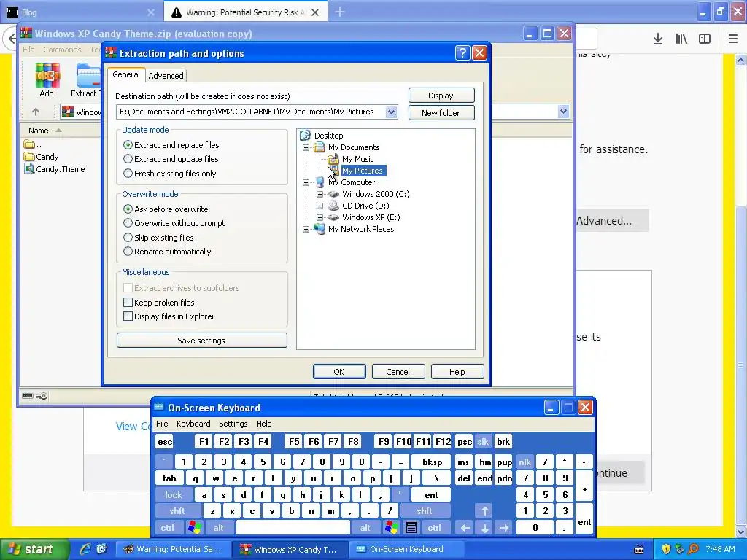
Task: Switch to the General tab
Action: click(126, 74)
